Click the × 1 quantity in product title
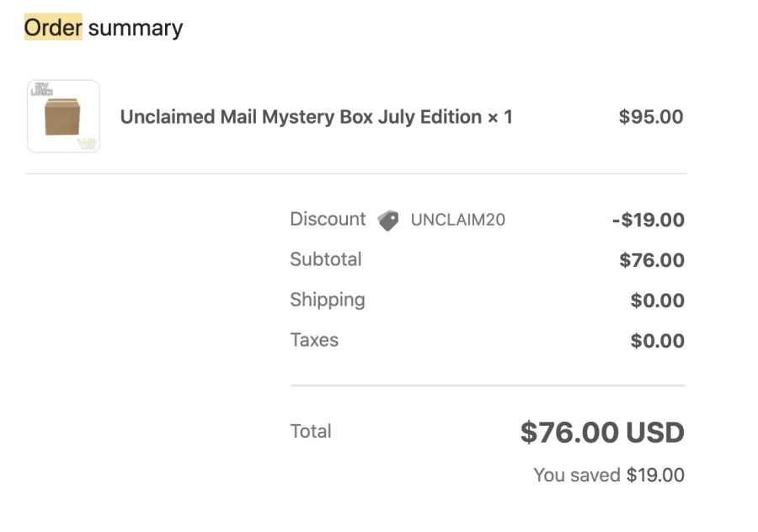The width and height of the screenshot is (758, 532). [x=499, y=117]
